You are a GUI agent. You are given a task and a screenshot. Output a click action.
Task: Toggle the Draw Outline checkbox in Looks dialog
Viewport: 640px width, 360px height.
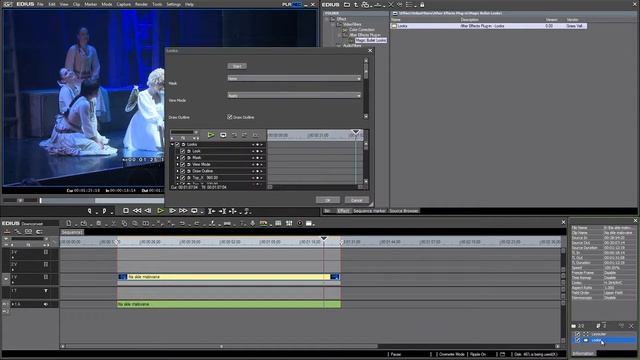point(229,117)
